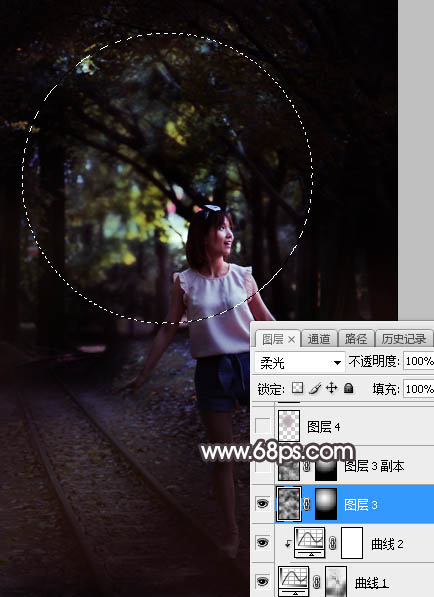Screen dimensions: 434x597
Task: Select 图层 3 layer mask thumbnail
Action: (x=326, y=504)
